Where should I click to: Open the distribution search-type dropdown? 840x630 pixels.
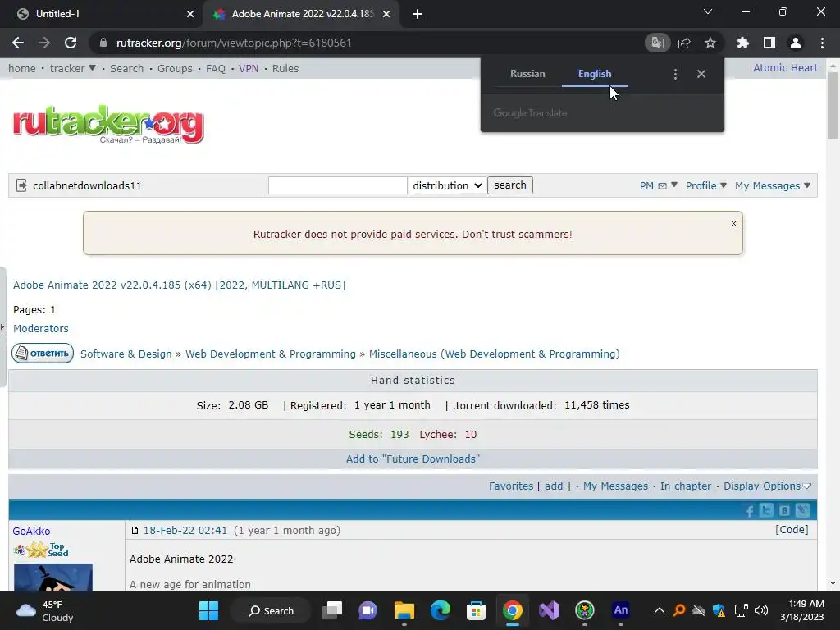click(447, 185)
